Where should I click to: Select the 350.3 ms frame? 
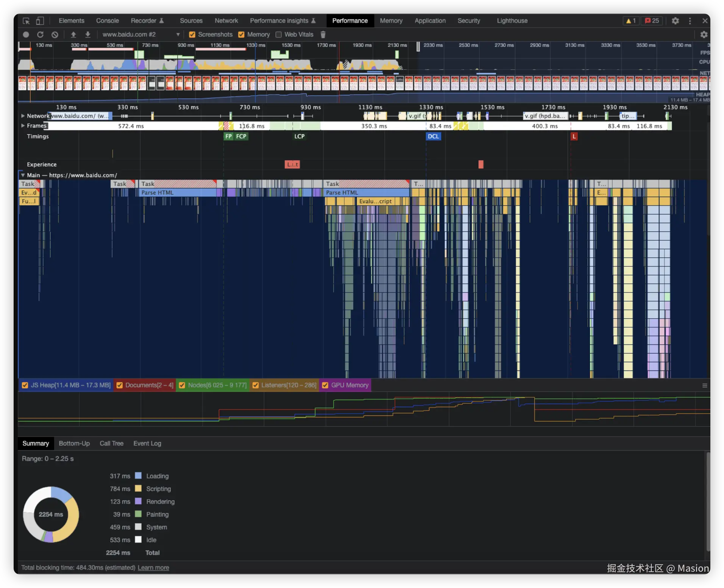tap(374, 126)
